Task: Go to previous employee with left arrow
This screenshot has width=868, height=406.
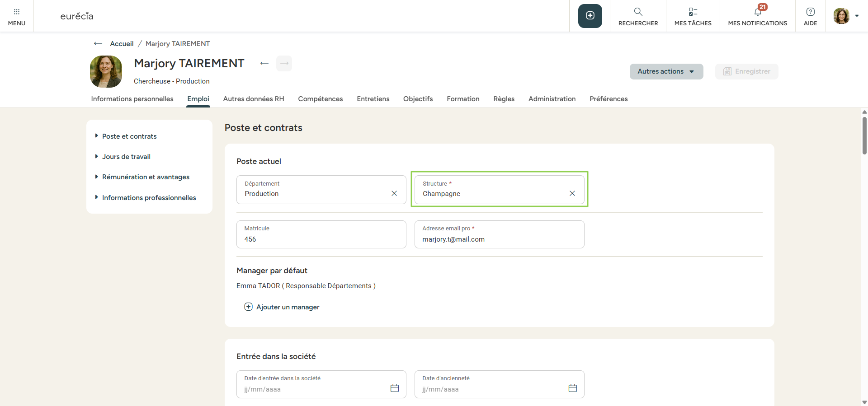Action: [x=264, y=63]
